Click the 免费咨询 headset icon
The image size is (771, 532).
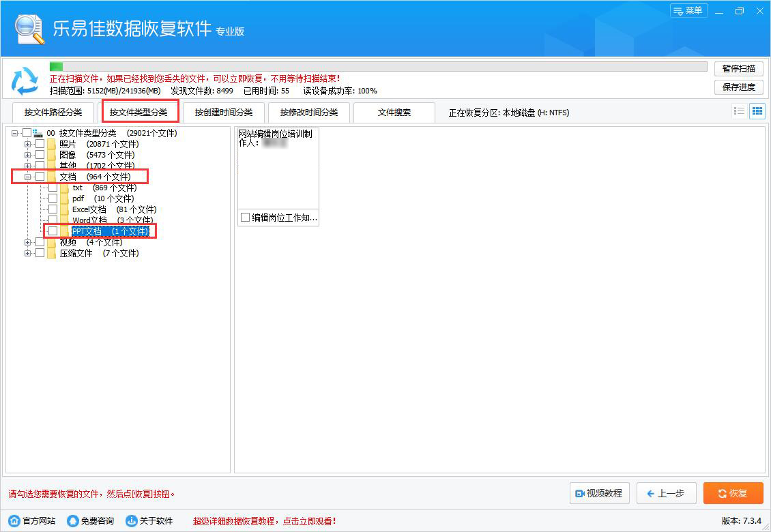click(x=72, y=520)
